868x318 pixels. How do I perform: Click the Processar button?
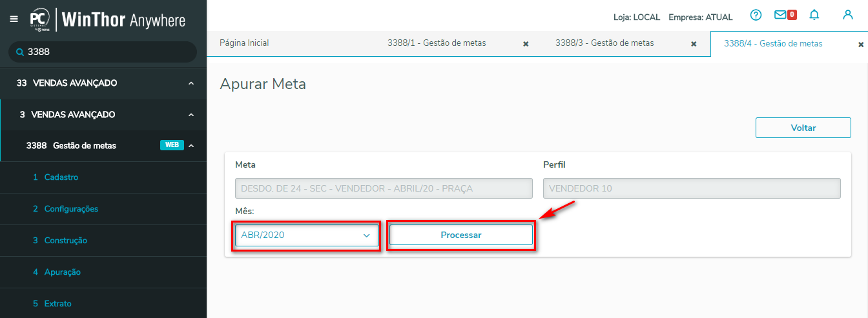tap(461, 235)
